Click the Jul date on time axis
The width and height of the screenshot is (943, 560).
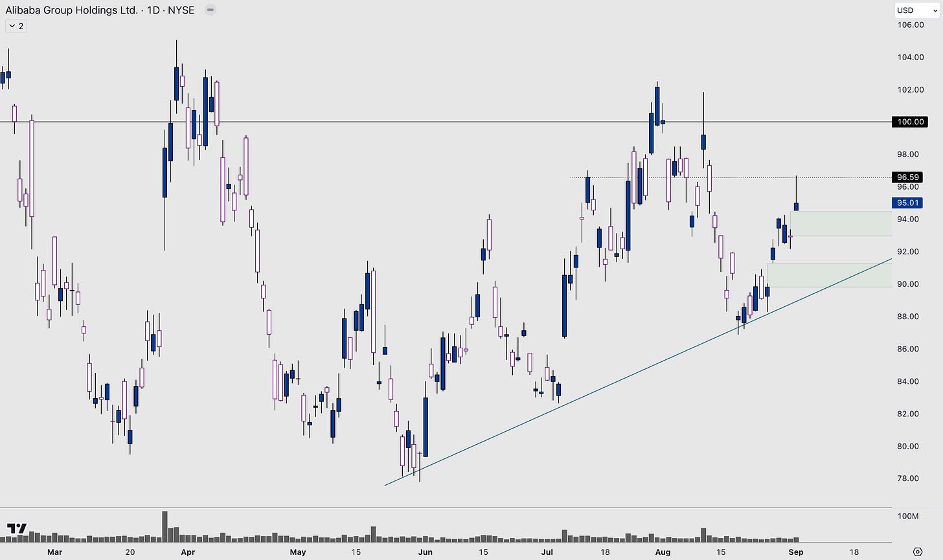click(547, 552)
